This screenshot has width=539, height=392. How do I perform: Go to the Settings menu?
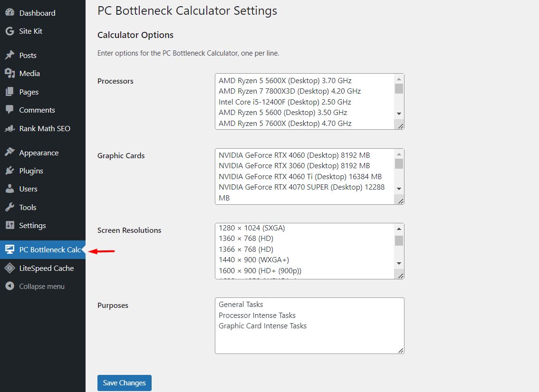[32, 225]
